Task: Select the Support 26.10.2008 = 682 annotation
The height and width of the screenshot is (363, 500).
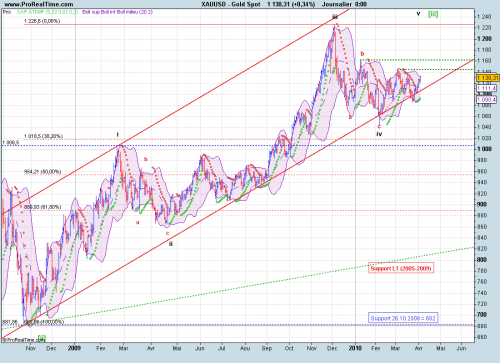Action: (x=403, y=318)
